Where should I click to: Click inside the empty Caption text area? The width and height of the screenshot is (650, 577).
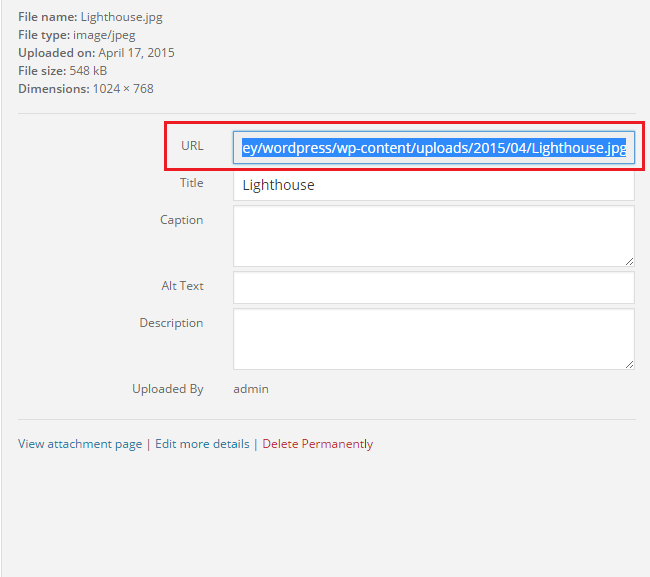tap(434, 236)
